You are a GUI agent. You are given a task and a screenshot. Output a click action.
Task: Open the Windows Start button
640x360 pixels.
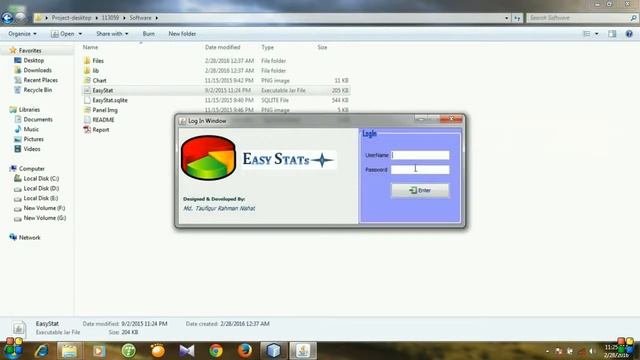coord(13,350)
